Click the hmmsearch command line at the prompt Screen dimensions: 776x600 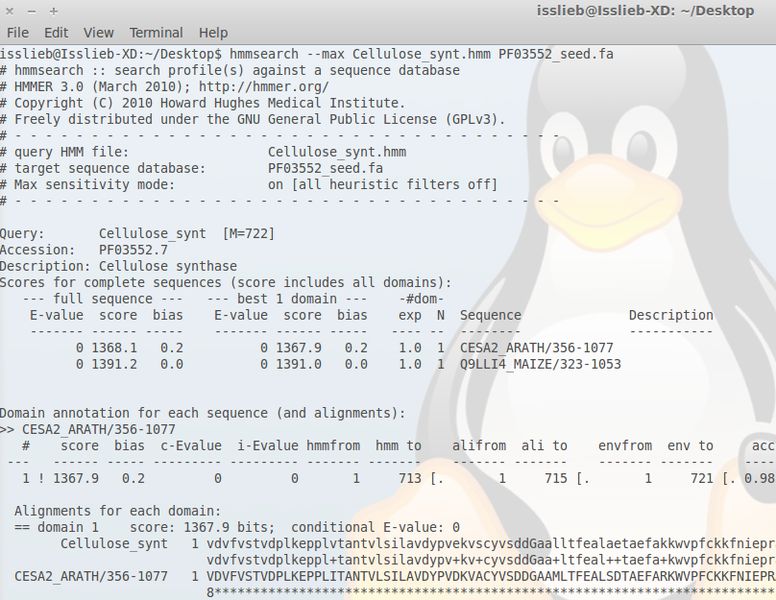click(421, 54)
